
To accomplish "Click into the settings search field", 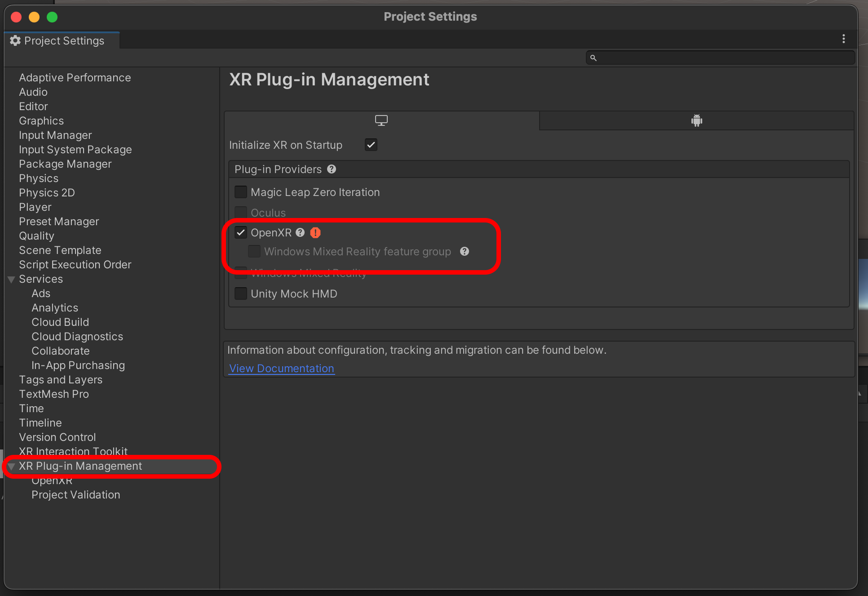I will [723, 58].
